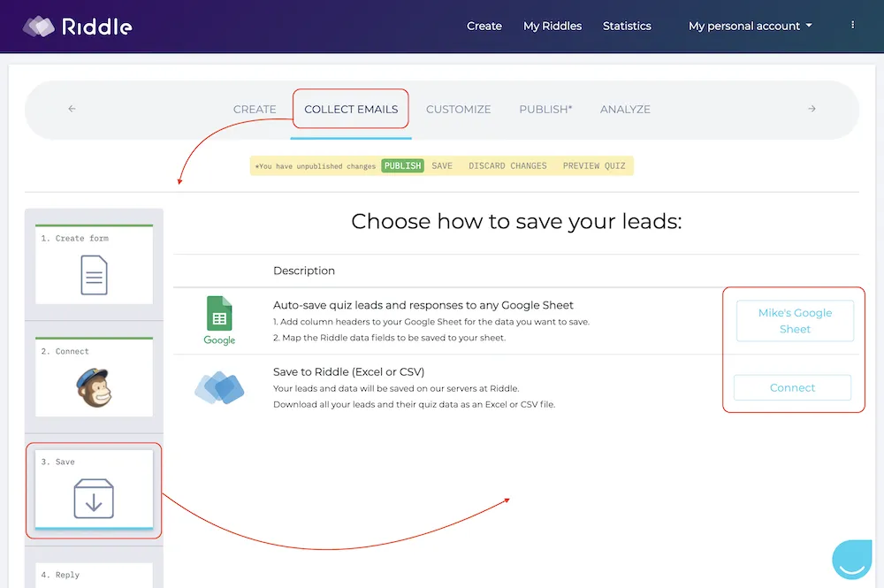
Task: Click DISCARD CHANGES
Action: click(507, 165)
